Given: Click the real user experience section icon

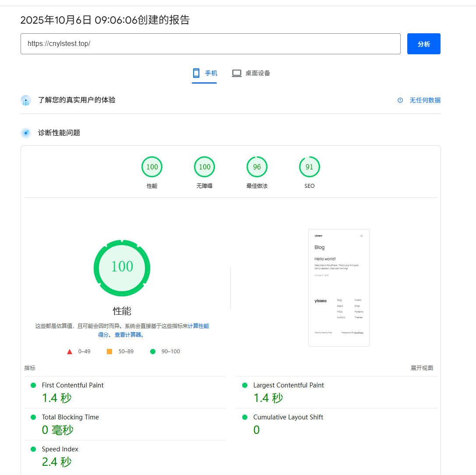Looking at the screenshot, I should click(26, 100).
